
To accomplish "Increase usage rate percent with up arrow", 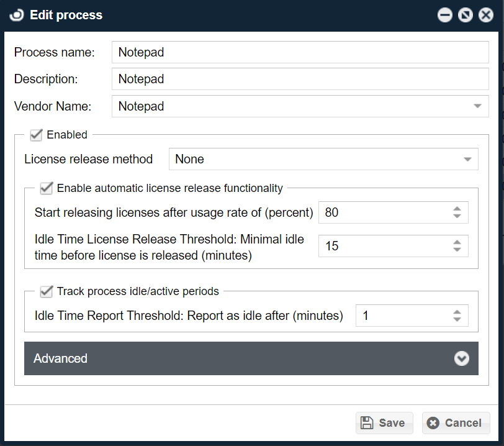I will [x=457, y=209].
